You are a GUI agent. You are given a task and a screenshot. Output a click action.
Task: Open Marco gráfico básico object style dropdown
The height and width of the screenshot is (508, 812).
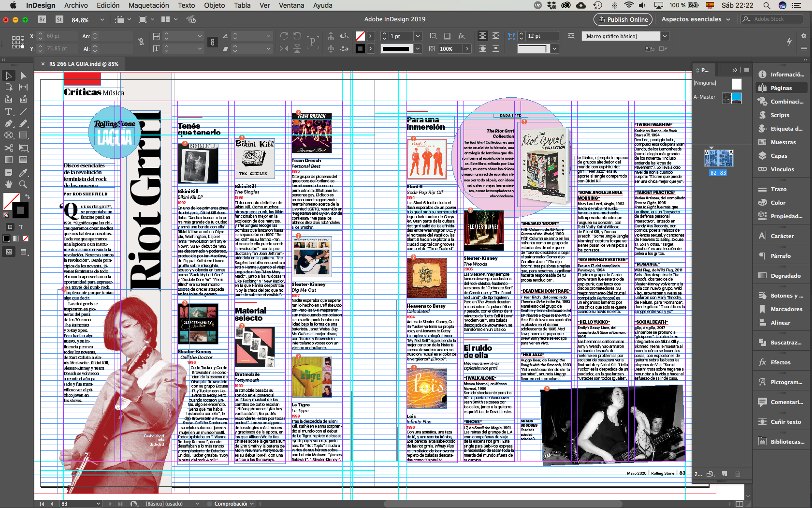coord(665,36)
